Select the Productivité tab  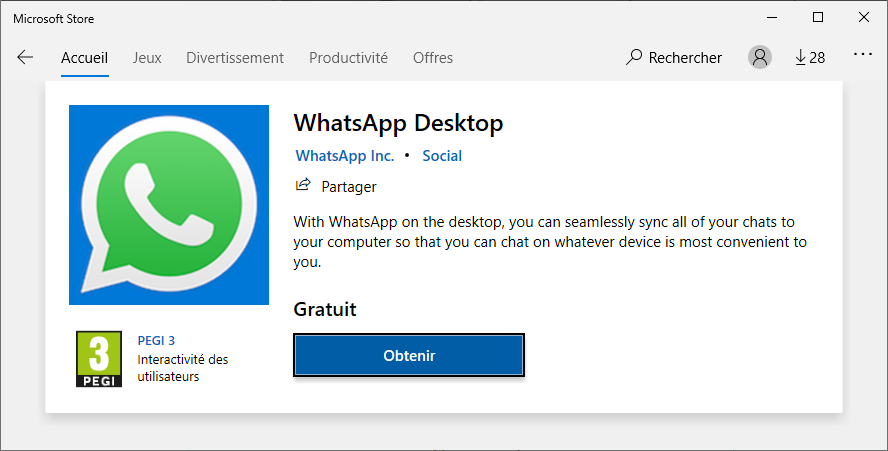(348, 58)
